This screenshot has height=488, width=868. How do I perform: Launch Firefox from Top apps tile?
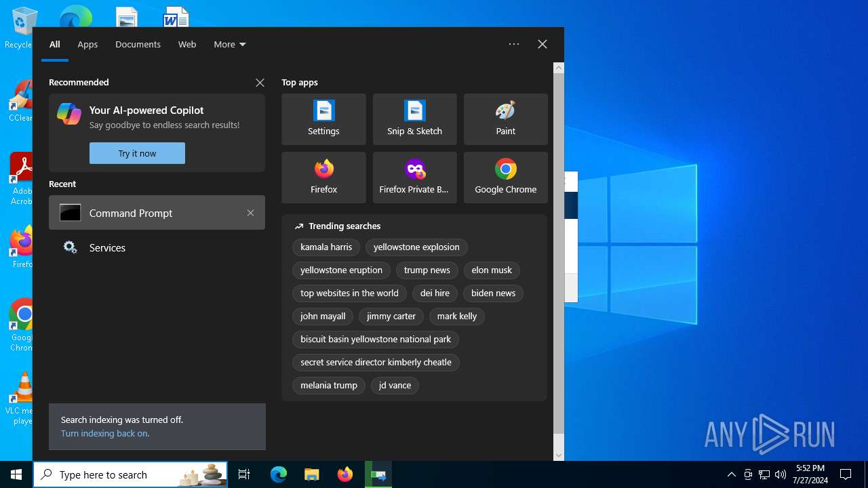tap(323, 178)
